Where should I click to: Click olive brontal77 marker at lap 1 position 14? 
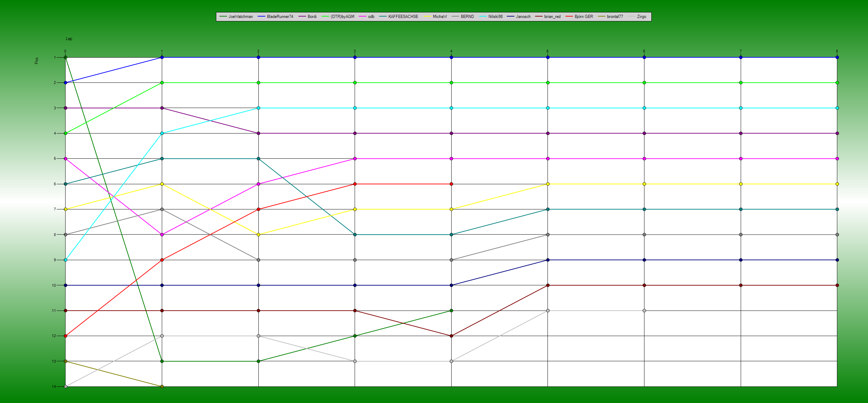click(x=162, y=386)
